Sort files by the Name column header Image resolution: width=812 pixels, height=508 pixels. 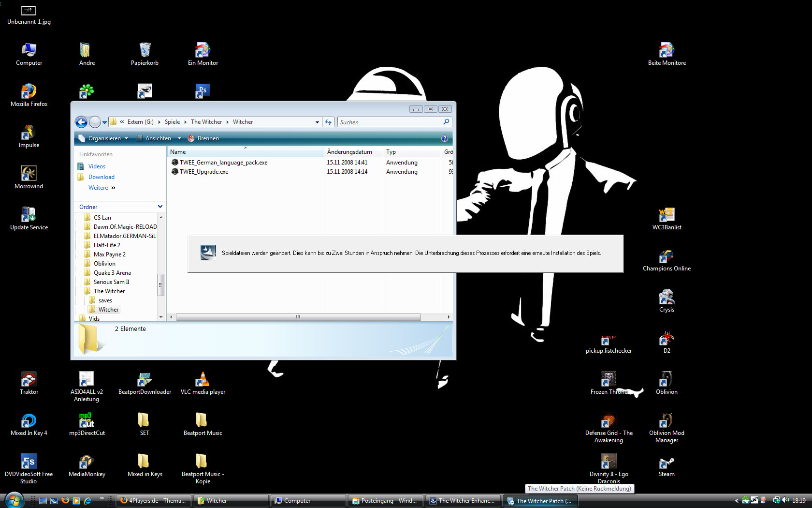246,152
